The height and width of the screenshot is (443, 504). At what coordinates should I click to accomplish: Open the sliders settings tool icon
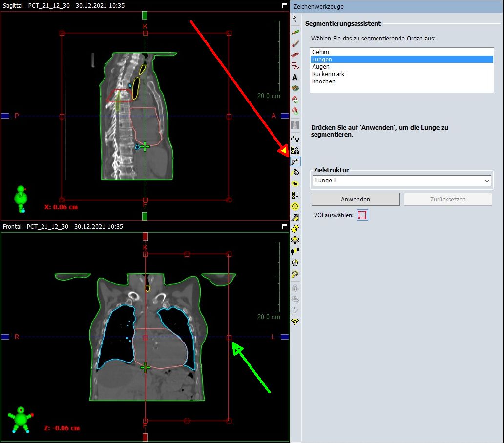(295, 139)
